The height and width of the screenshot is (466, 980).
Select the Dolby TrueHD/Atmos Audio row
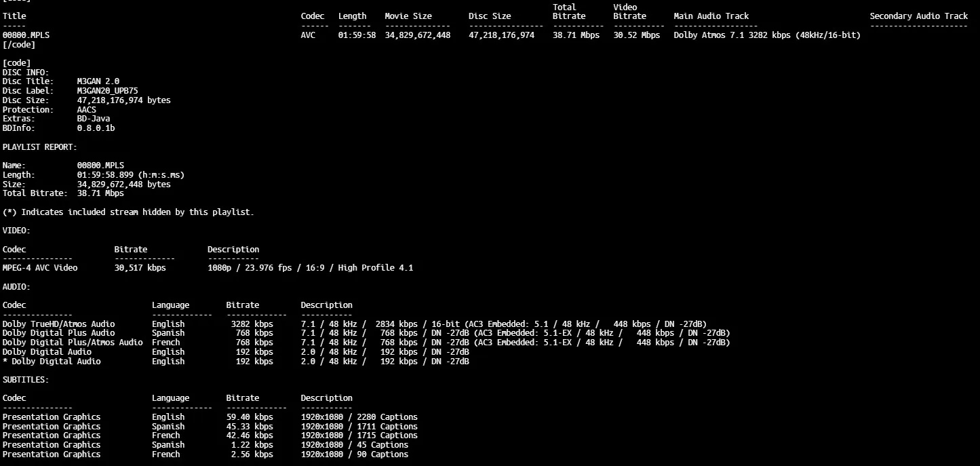point(58,324)
